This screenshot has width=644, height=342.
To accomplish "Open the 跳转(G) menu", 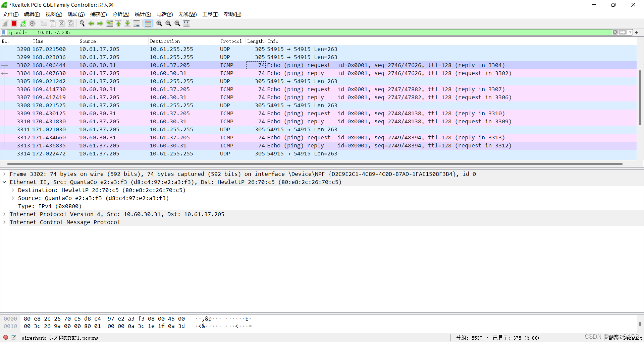I will (76, 14).
